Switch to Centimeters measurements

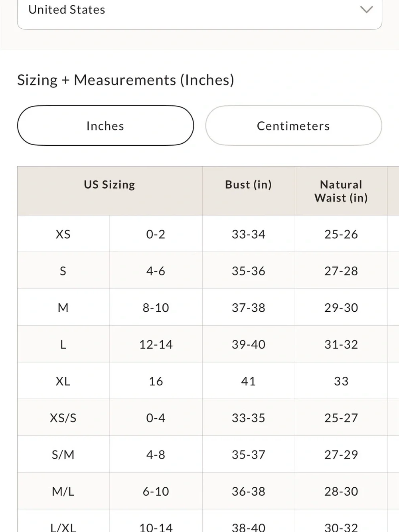point(294,126)
